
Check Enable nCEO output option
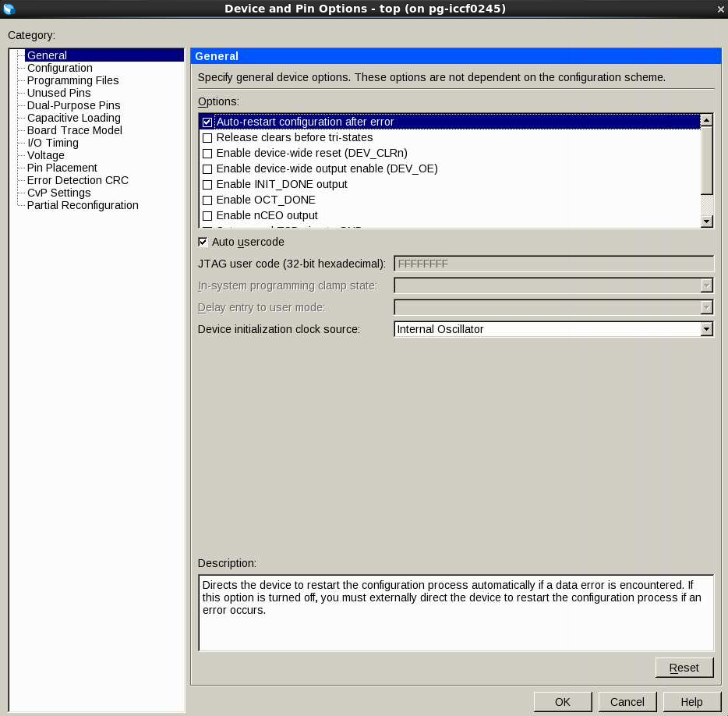[x=207, y=216]
